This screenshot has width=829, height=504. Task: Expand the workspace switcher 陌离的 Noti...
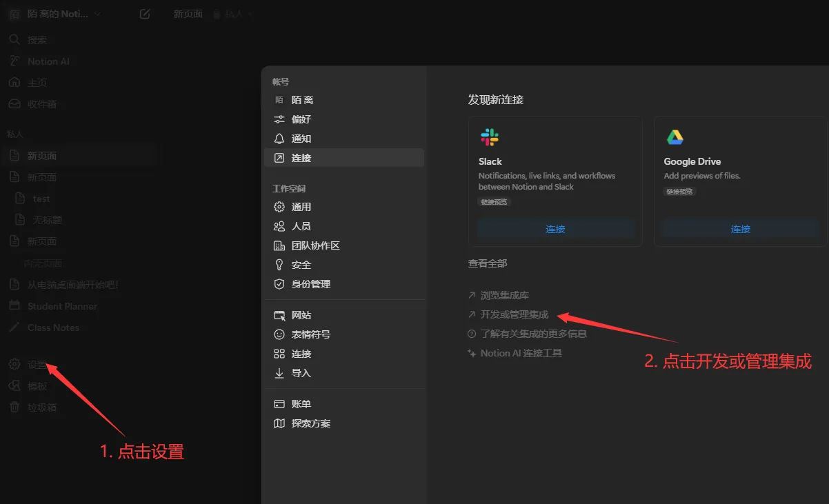click(x=55, y=14)
